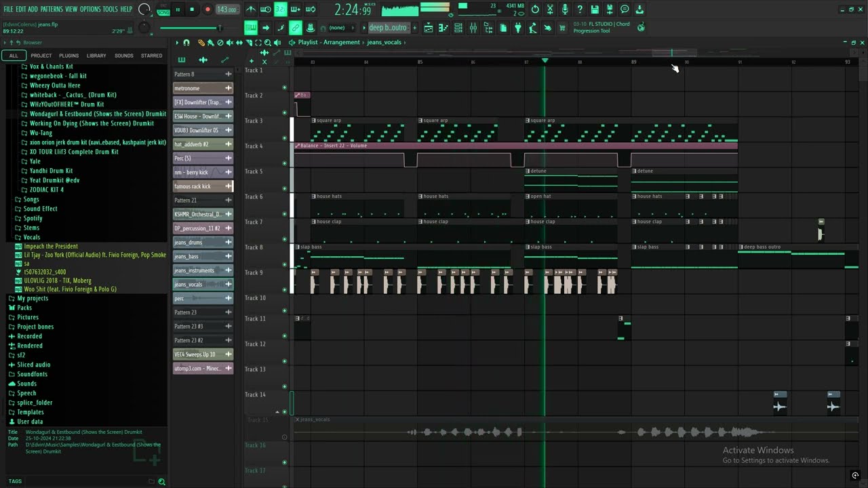The image size is (868, 488).
Task: Mute Track 12 via its green LED
Action: (284, 361)
